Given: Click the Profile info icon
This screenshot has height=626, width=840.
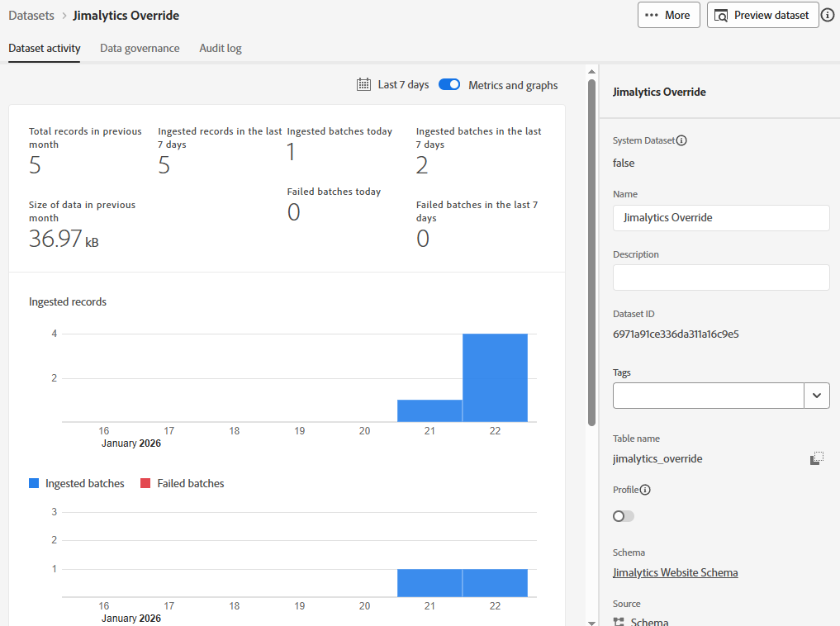Looking at the screenshot, I should 645,490.
